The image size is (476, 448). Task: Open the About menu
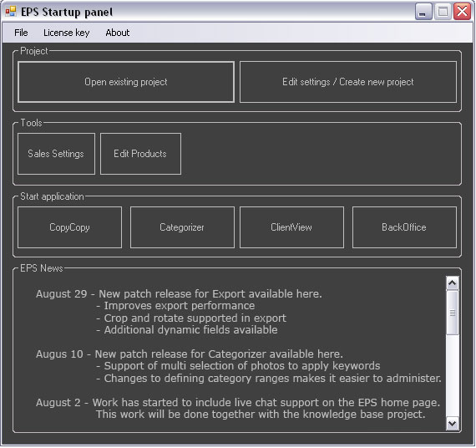[118, 33]
